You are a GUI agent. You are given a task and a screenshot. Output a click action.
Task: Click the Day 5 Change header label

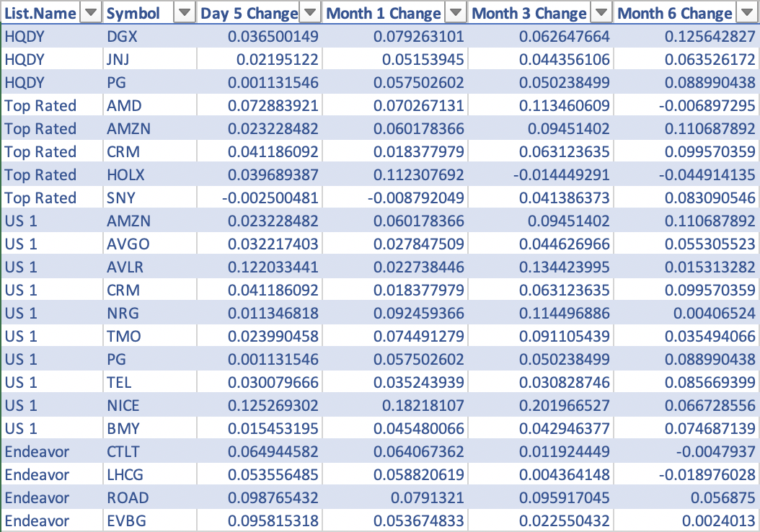coord(249,13)
